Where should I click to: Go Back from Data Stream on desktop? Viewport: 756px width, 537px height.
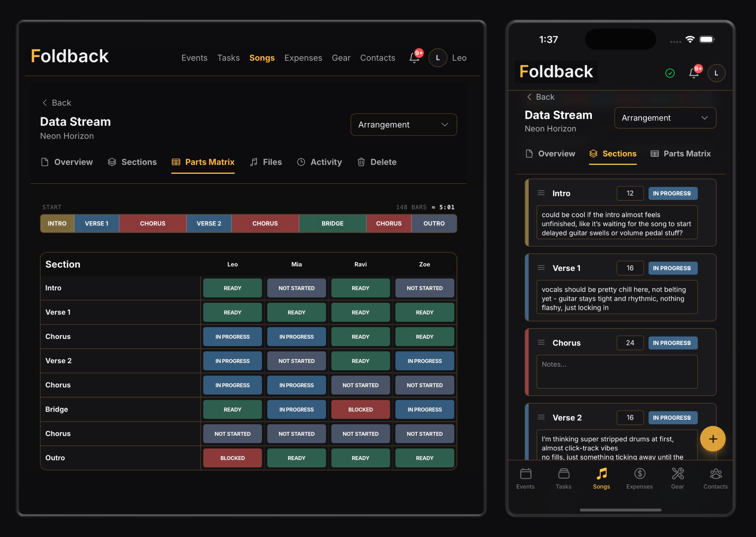pos(57,103)
